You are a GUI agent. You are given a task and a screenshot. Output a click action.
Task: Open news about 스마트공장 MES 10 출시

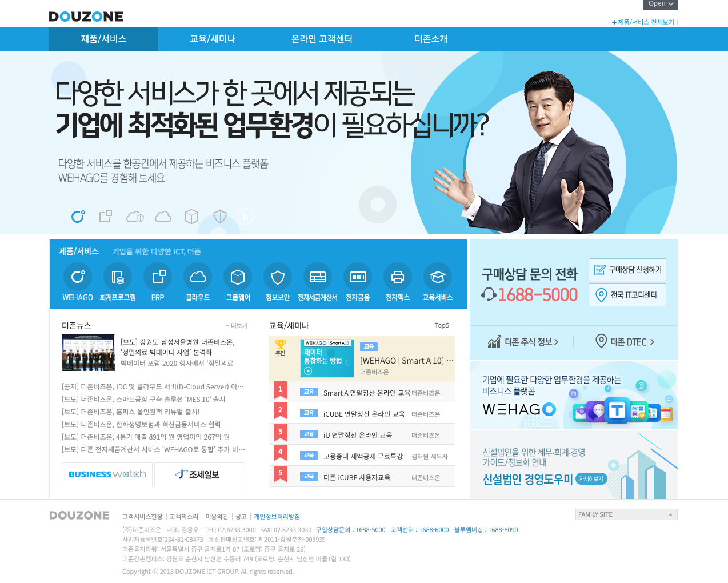143,400
